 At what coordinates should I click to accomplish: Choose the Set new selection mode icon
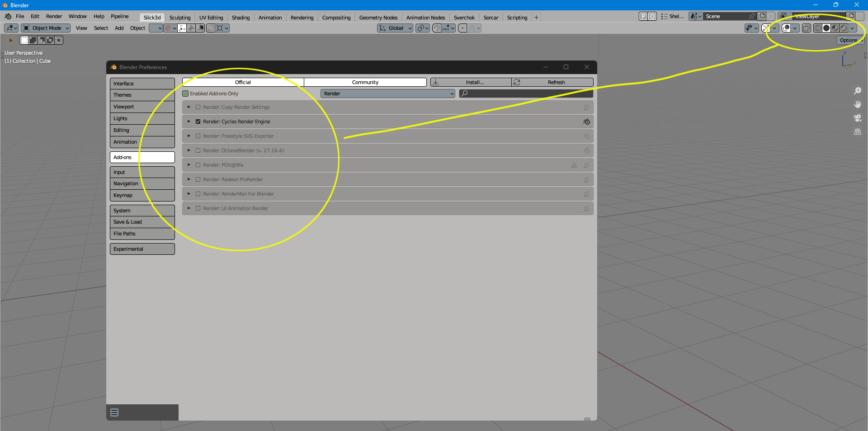(24, 40)
